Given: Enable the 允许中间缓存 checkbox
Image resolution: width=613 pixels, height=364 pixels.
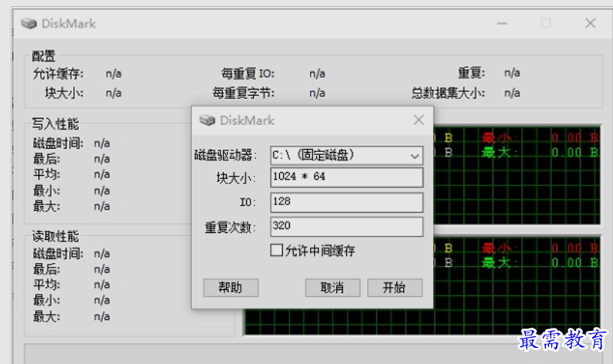Looking at the screenshot, I should pos(276,250).
